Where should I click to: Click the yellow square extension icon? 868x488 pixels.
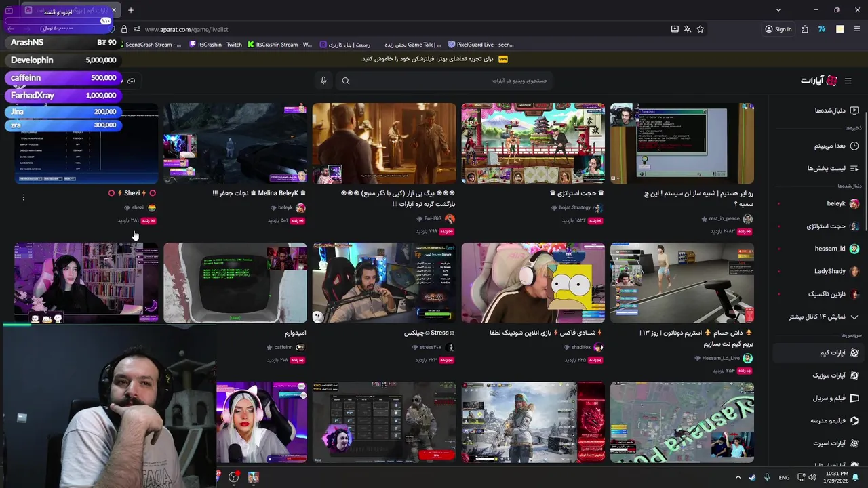click(840, 29)
